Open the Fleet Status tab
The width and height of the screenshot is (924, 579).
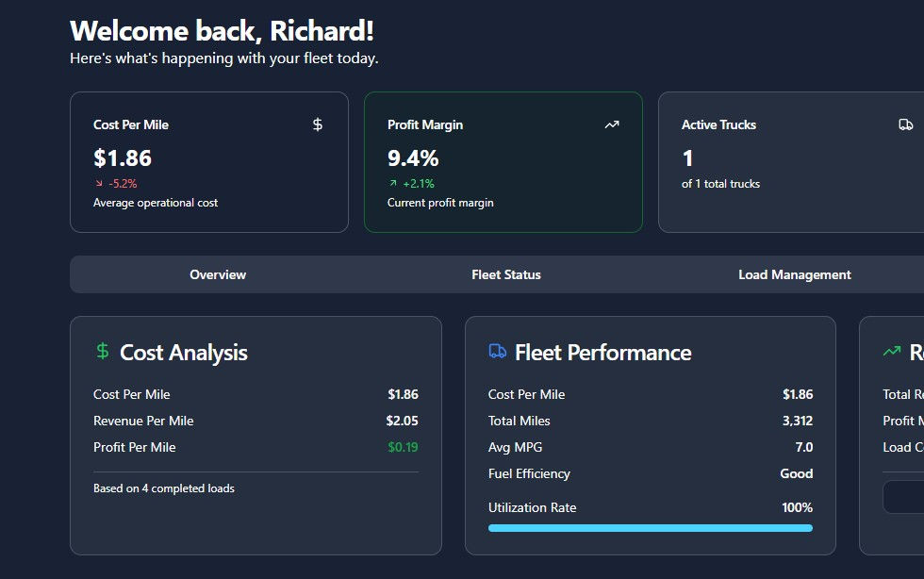pyautogui.click(x=506, y=274)
